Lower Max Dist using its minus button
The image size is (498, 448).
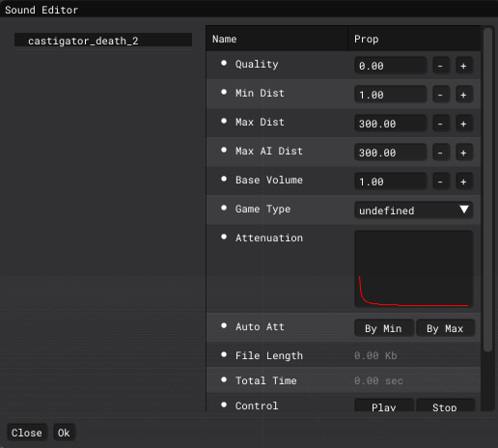click(440, 124)
